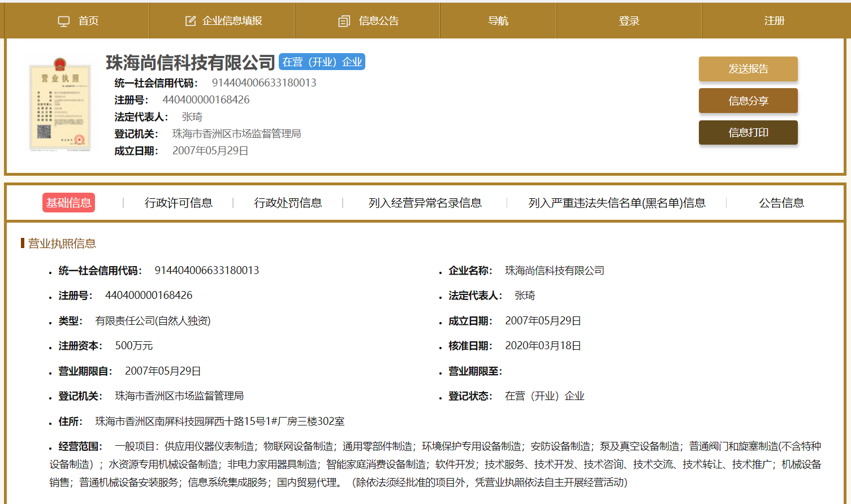Click registered capital 500万元
Screen dimensions: 851x504
tap(134, 345)
